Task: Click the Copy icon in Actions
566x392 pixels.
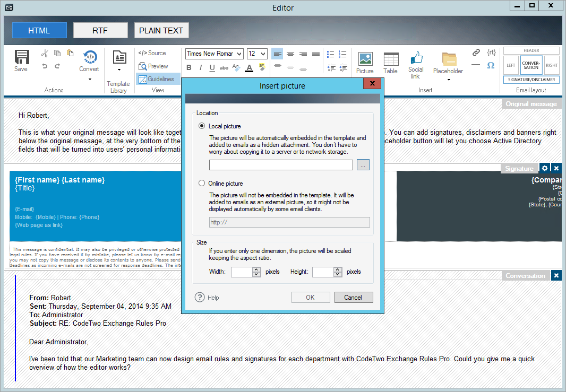Action: click(57, 53)
